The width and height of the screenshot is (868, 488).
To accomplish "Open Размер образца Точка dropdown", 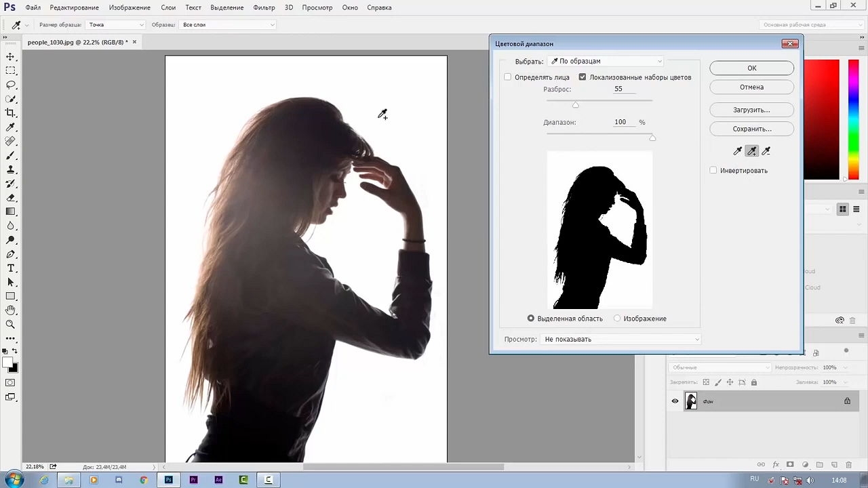I will [x=116, y=24].
